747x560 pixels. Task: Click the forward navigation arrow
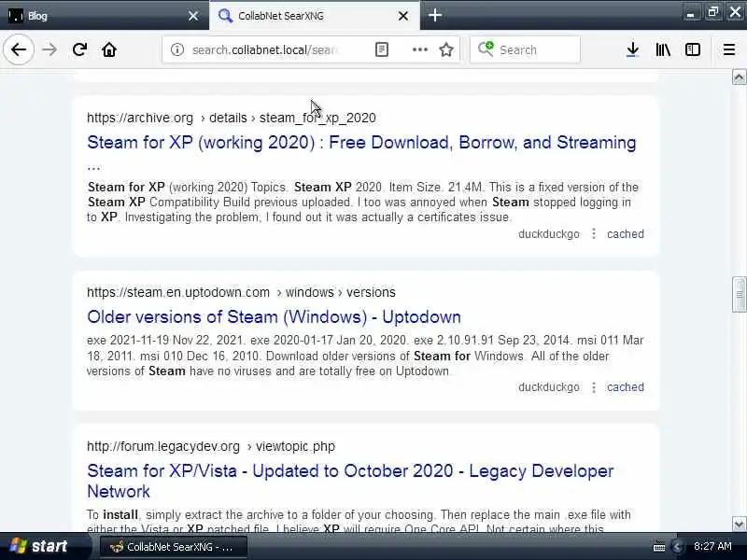coord(49,49)
